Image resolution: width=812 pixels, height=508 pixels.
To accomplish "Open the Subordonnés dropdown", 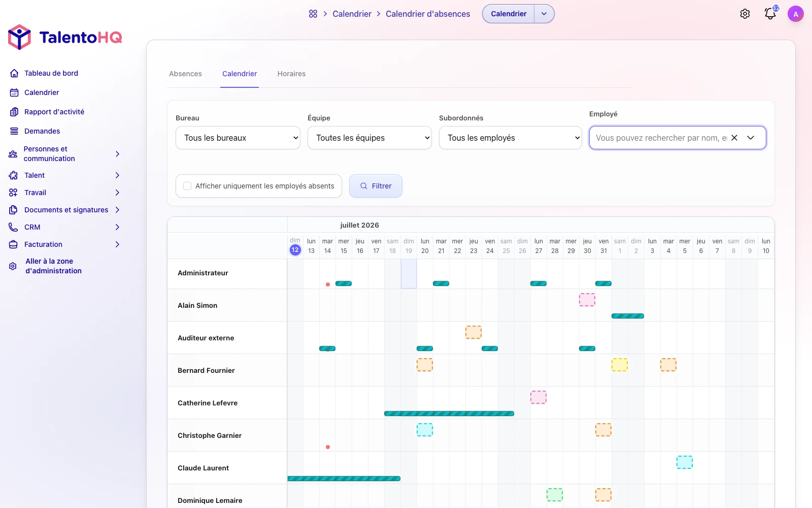I will pyautogui.click(x=510, y=138).
